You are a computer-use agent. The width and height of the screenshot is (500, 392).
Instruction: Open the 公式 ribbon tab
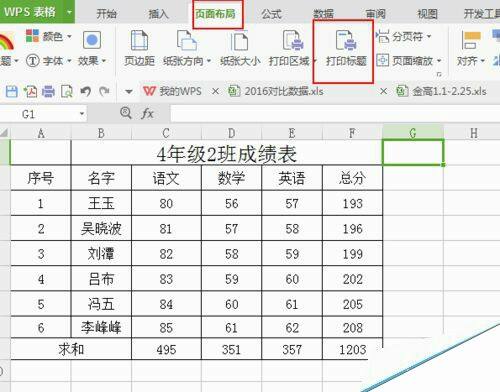(x=271, y=14)
